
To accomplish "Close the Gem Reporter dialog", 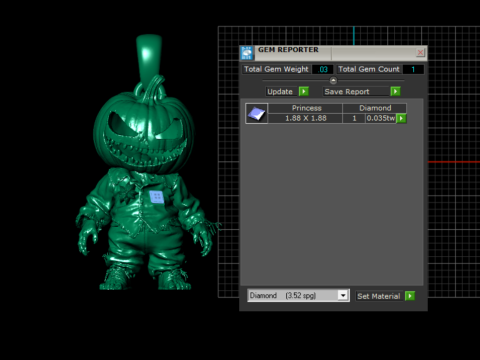I will [420, 52].
